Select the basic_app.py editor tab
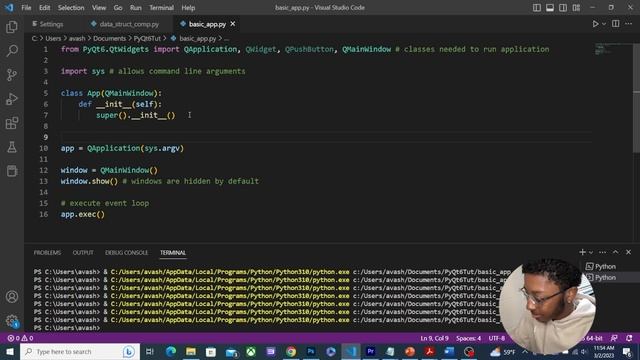This screenshot has height=360, width=640. pyautogui.click(x=207, y=24)
